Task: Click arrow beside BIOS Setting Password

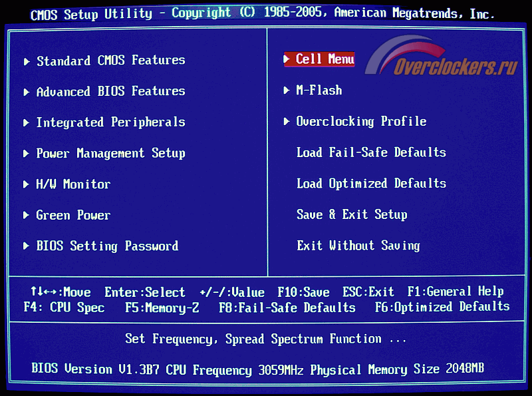Action: point(26,246)
